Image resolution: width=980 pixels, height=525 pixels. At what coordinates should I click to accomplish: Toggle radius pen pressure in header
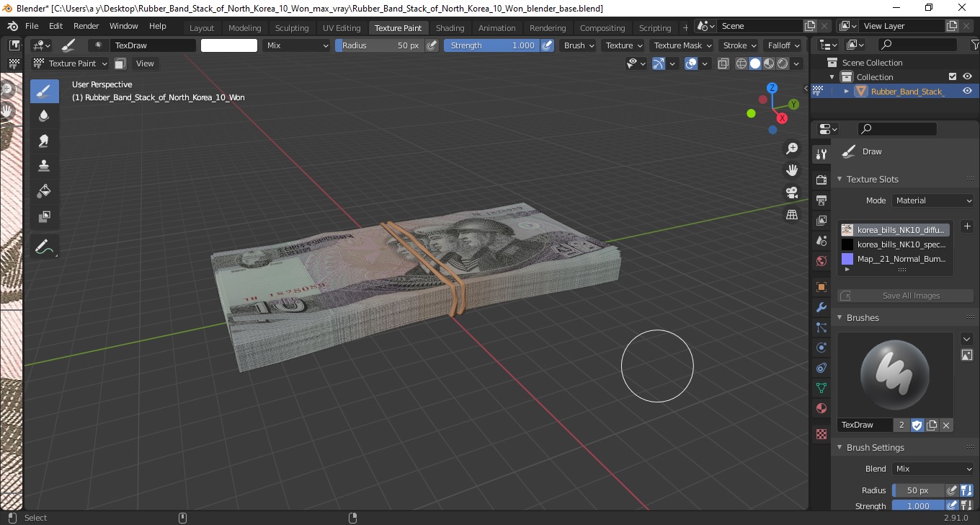pos(432,45)
